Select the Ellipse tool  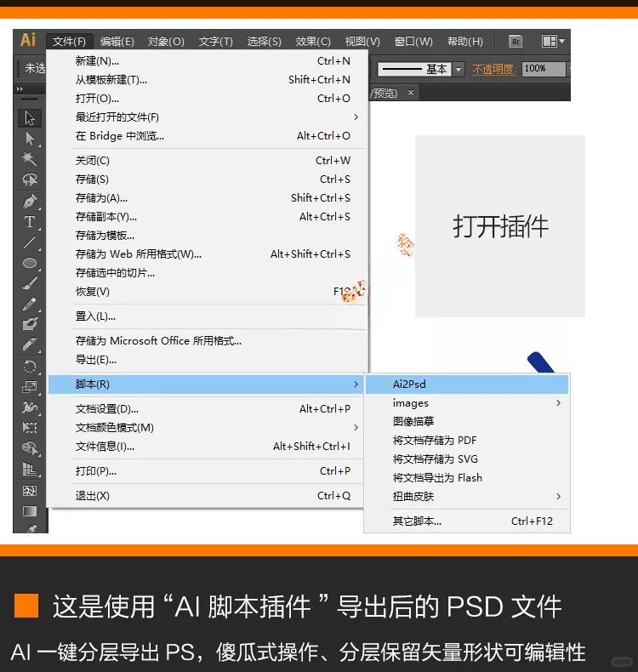coord(30,263)
